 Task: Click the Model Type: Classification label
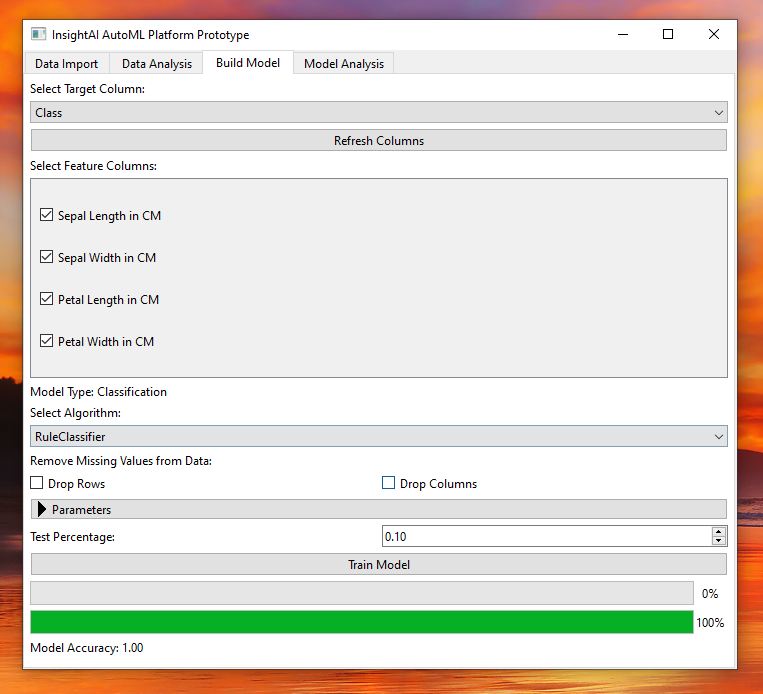tap(98, 392)
